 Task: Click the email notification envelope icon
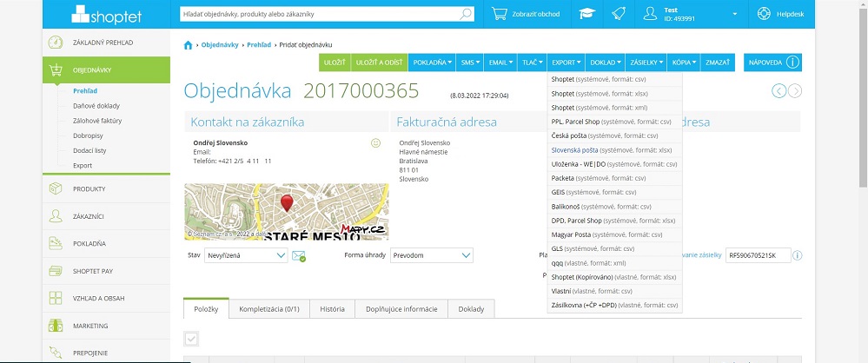pos(299,255)
